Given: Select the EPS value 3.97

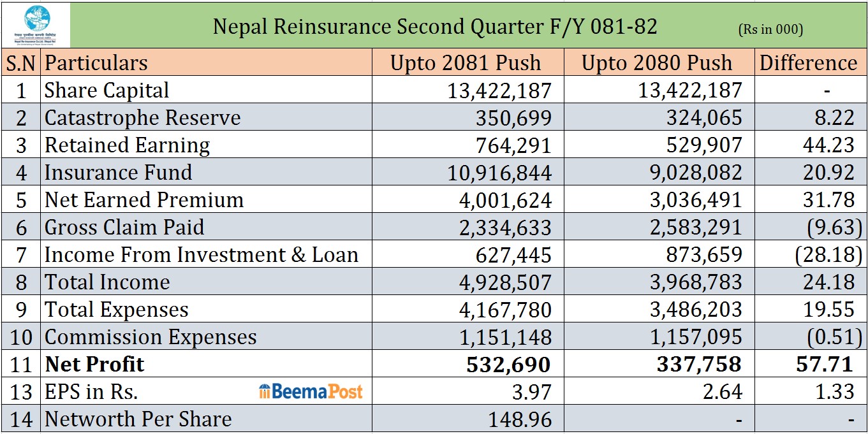Looking at the screenshot, I should click(x=531, y=391).
